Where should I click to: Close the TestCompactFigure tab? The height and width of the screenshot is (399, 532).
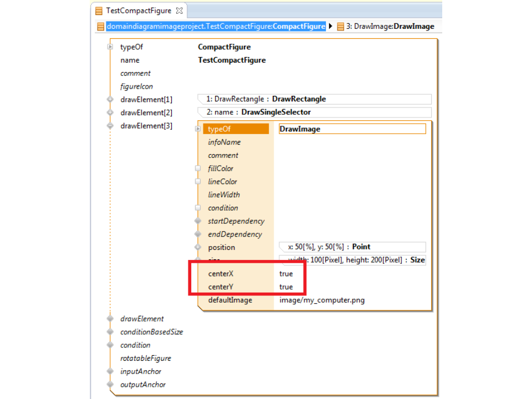179,11
